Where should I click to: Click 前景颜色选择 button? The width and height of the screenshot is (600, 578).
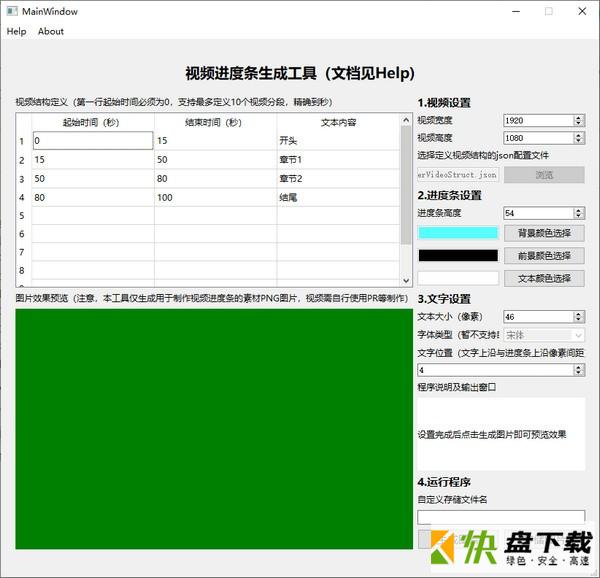click(544, 256)
